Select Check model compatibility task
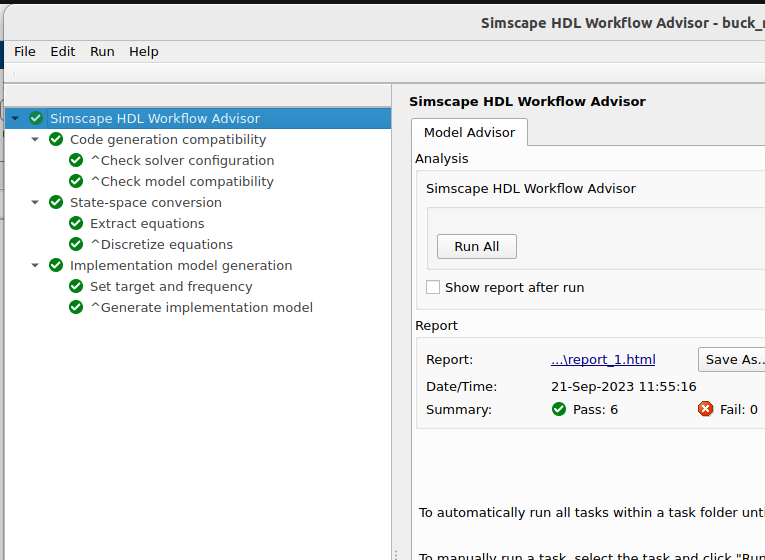The height and width of the screenshot is (560, 765). [x=182, y=181]
